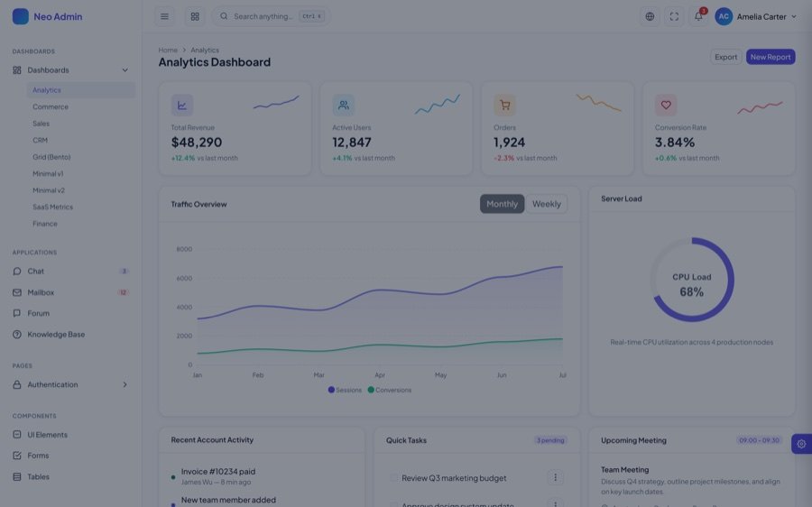Click the Team Meeting title
This screenshot has height=507, width=812.
tap(624, 470)
